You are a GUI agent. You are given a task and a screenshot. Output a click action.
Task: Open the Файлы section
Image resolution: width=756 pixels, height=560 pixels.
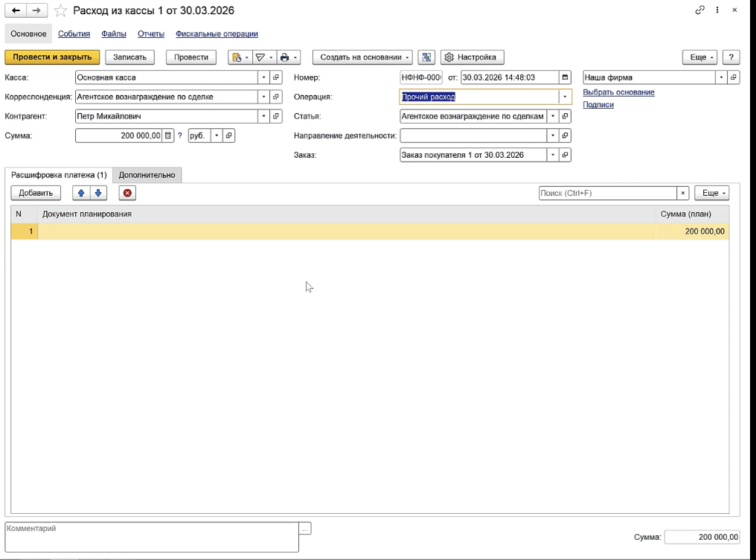coord(114,34)
